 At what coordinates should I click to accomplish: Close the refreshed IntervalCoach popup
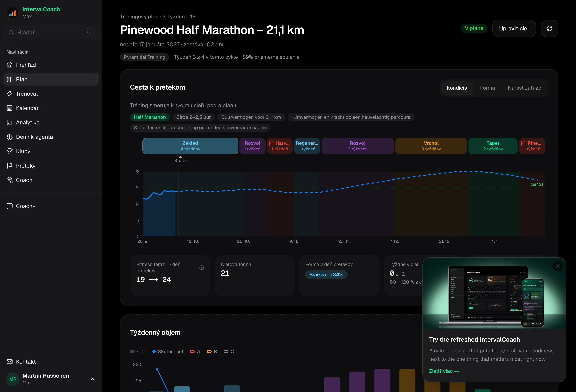click(x=557, y=266)
